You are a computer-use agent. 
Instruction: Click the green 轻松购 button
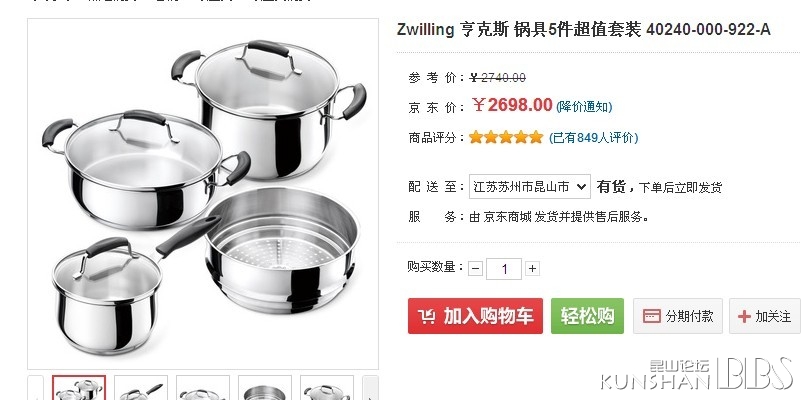pyautogui.click(x=587, y=316)
